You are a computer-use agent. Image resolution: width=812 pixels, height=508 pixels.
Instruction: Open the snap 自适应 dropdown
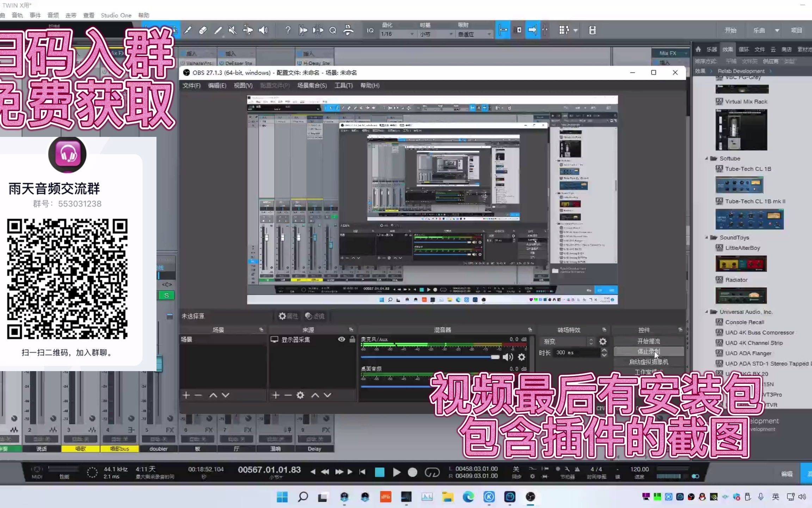point(474,34)
